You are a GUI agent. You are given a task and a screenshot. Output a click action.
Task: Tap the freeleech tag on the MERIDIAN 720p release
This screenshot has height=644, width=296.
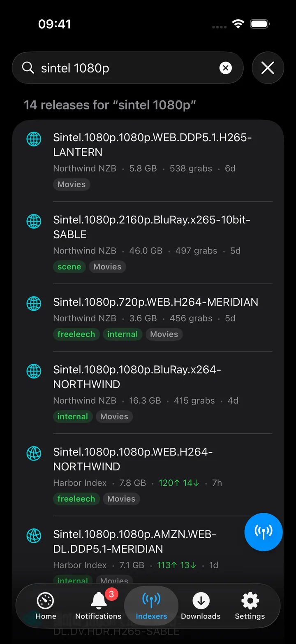tap(76, 334)
